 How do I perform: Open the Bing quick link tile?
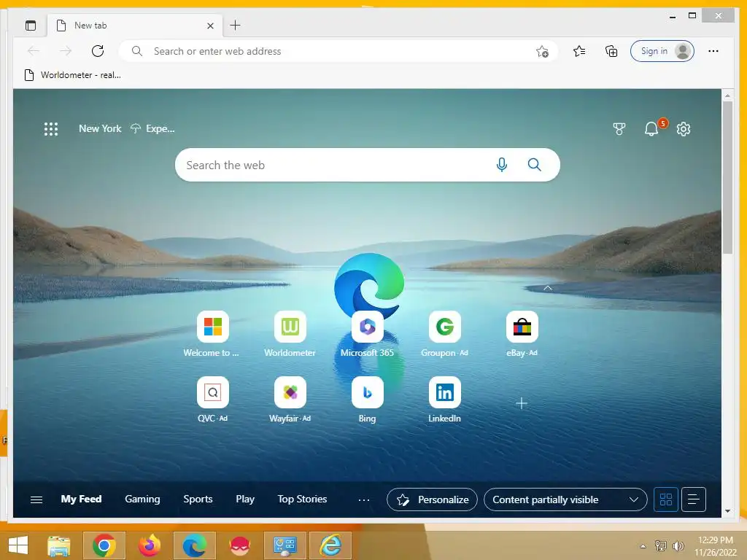(x=368, y=400)
